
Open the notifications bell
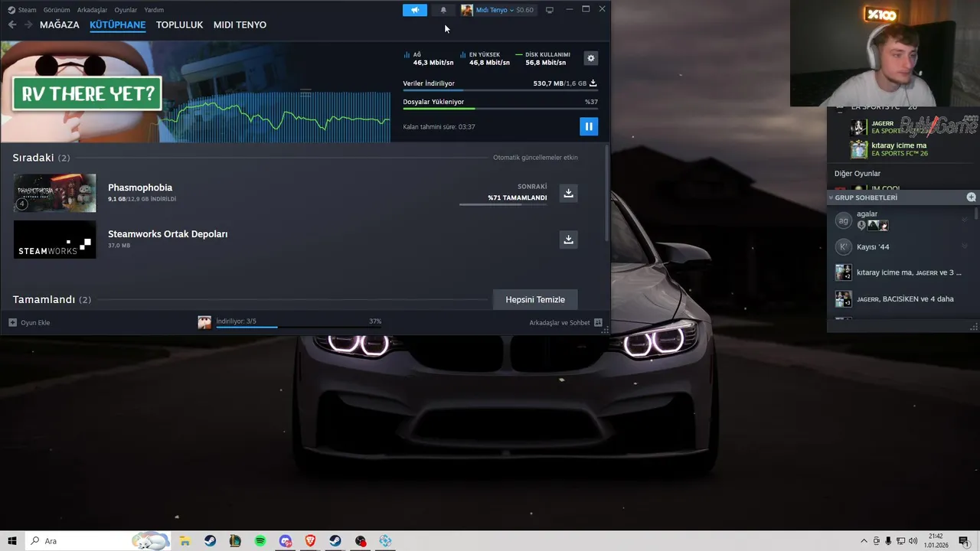[x=443, y=10]
